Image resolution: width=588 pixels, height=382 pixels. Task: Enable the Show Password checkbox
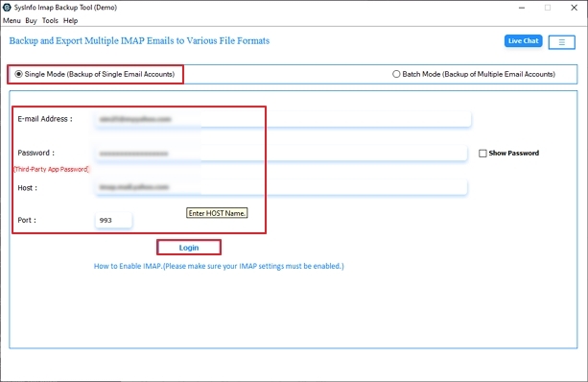point(482,154)
